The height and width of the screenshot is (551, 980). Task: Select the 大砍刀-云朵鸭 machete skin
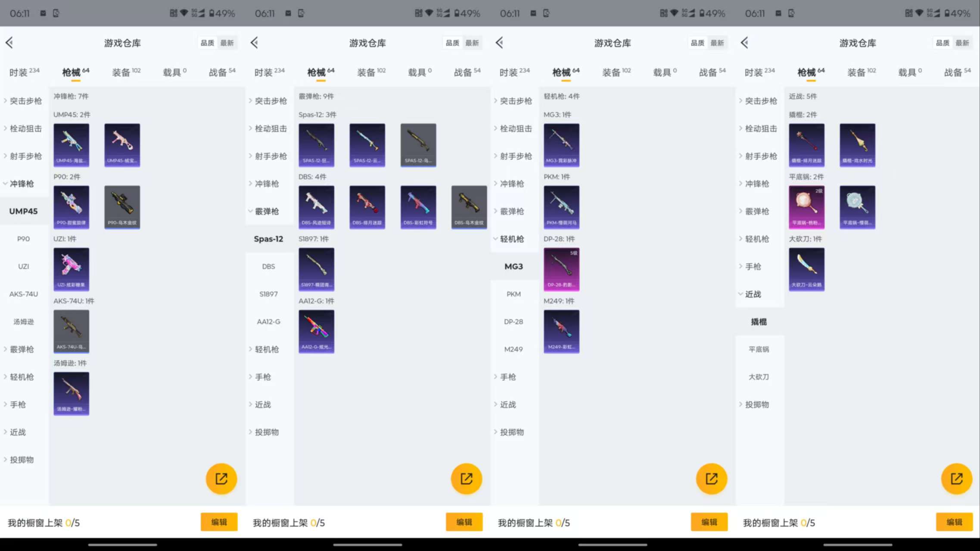coord(806,269)
